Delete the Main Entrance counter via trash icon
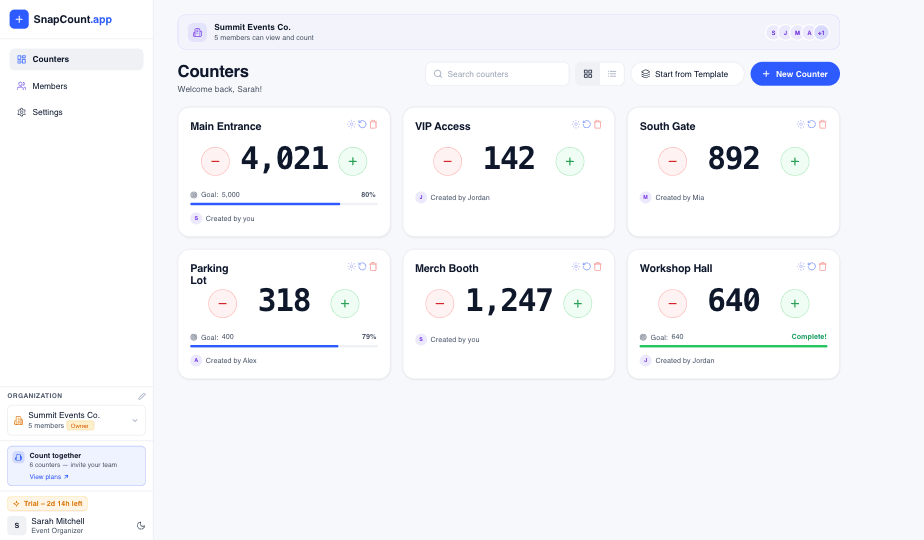 tap(373, 124)
